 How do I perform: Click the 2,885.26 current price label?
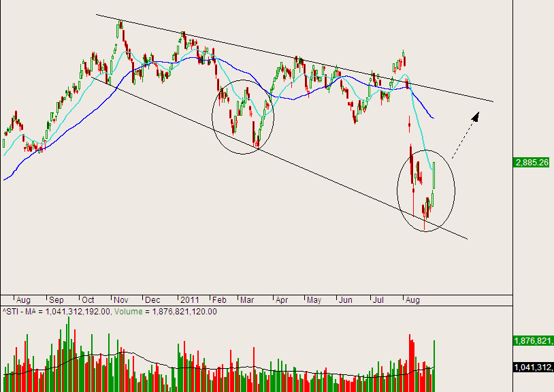(x=533, y=163)
